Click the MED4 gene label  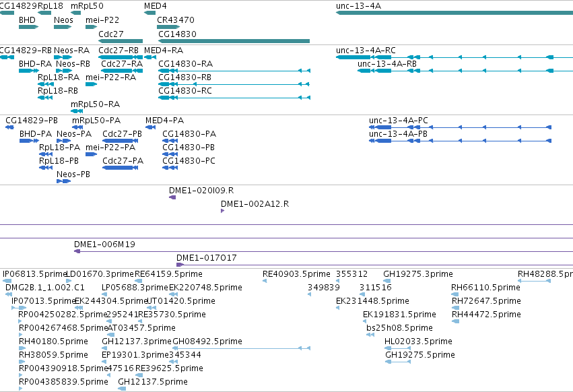point(156,6)
